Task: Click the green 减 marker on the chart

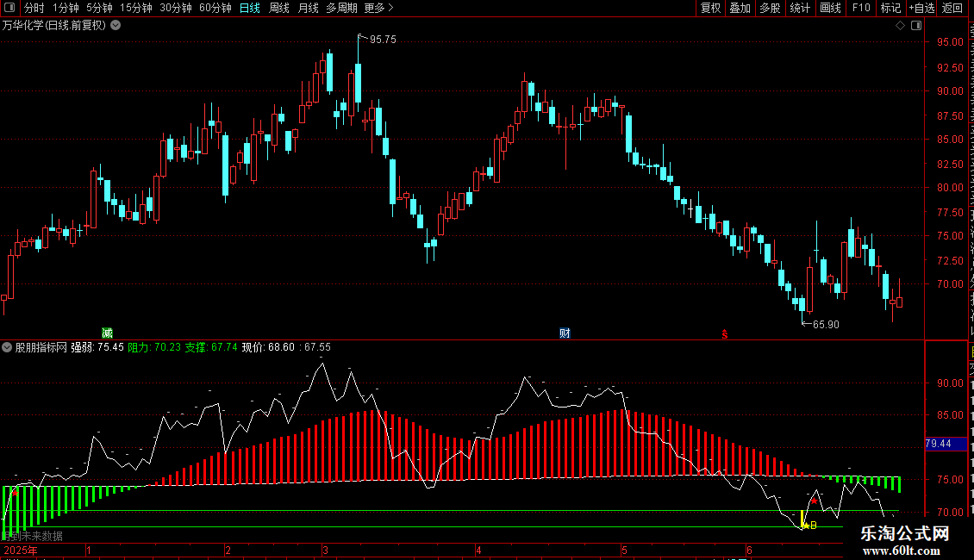Action: [107, 333]
